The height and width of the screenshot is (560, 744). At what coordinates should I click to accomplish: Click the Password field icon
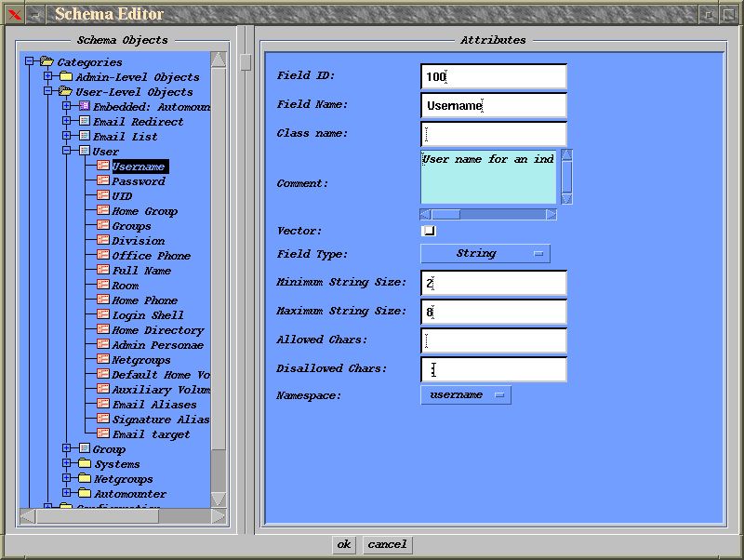tap(103, 180)
